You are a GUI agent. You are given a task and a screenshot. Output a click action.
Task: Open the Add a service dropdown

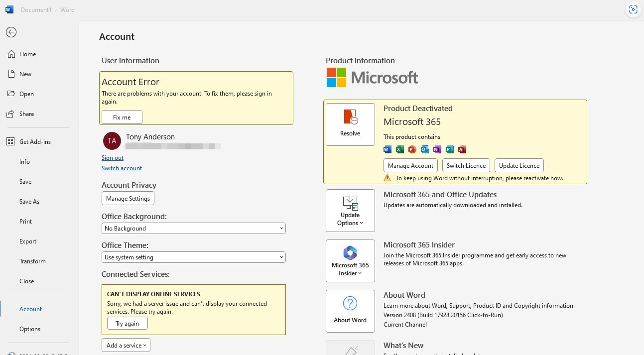[x=126, y=345]
